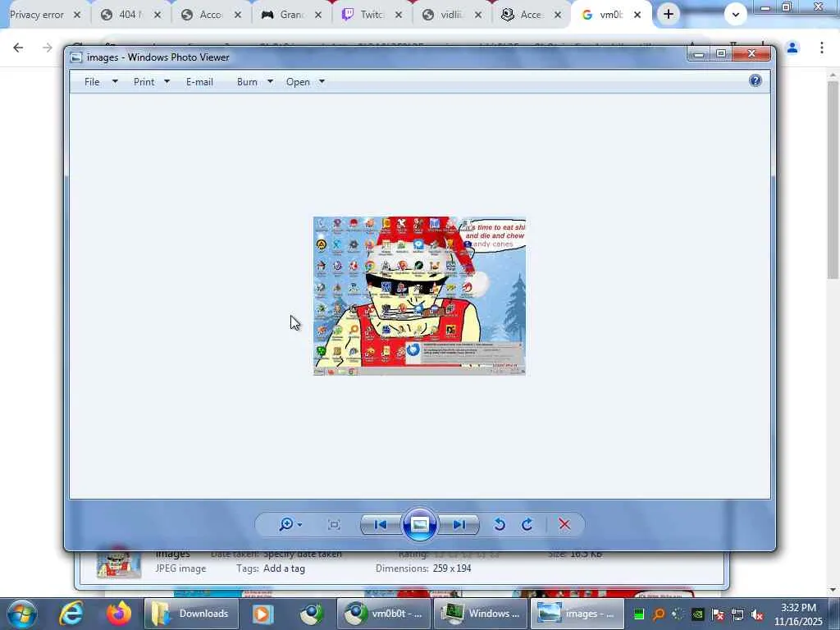Image resolution: width=840 pixels, height=630 pixels.
Task: Open Downloads folder taskbar button
Action: coord(190,614)
